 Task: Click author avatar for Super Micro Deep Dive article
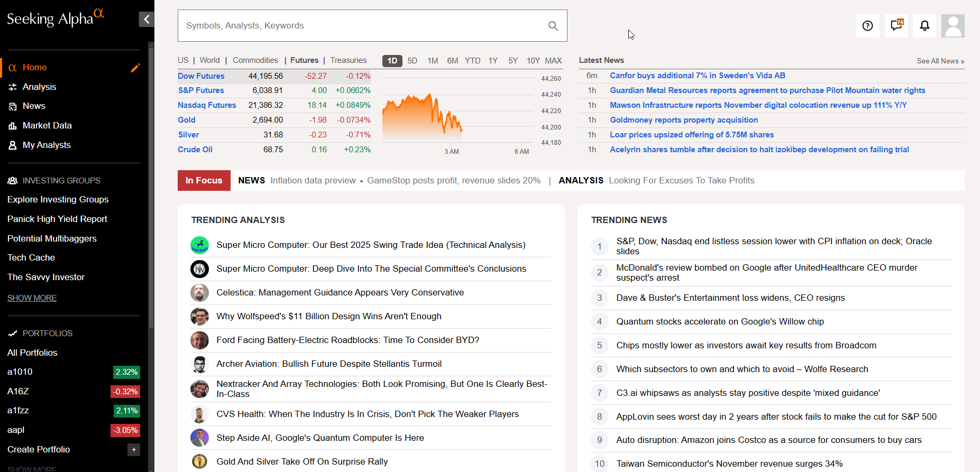click(199, 269)
